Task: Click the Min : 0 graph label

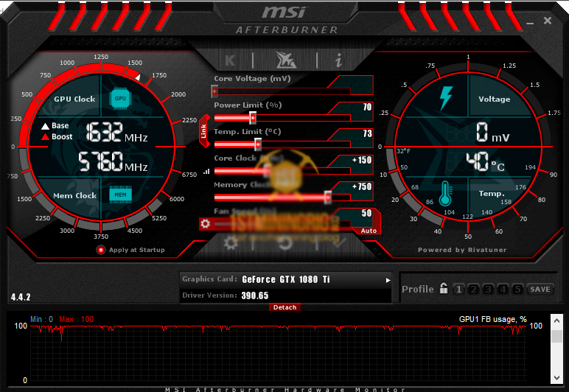Action: pos(41,319)
